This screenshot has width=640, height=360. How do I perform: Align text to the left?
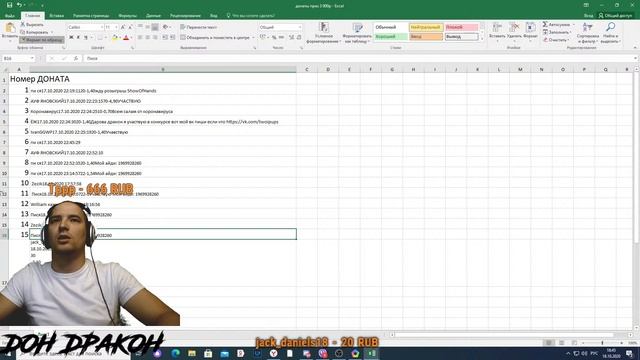point(140,37)
